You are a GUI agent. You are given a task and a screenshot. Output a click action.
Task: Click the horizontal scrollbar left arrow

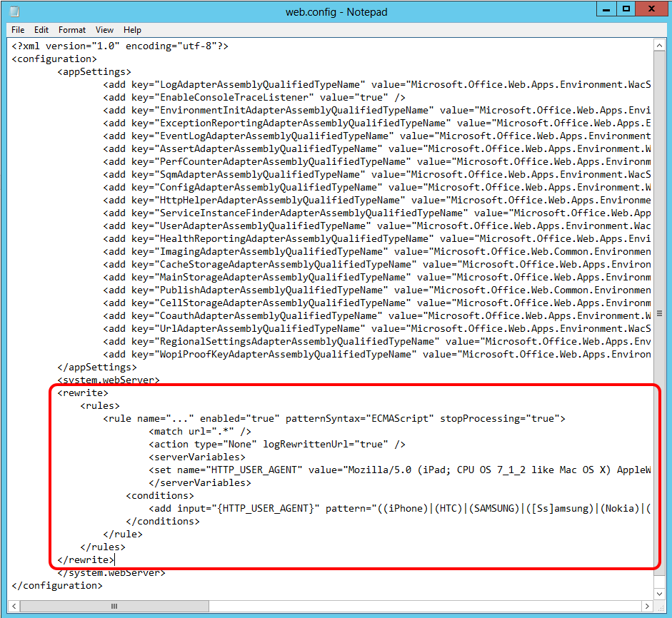14,606
